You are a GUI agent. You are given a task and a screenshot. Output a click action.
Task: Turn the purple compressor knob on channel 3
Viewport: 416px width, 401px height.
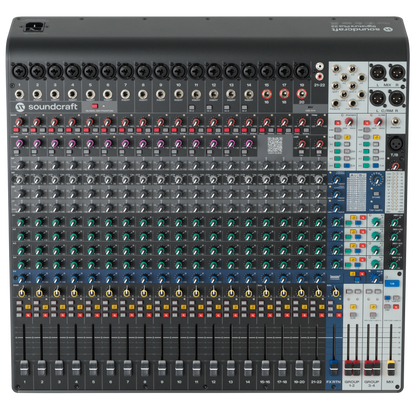tap(55, 144)
